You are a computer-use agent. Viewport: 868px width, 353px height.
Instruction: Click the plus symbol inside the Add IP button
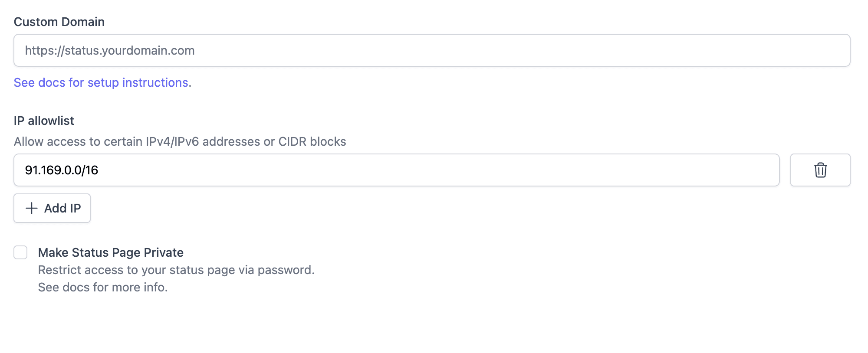(x=31, y=208)
